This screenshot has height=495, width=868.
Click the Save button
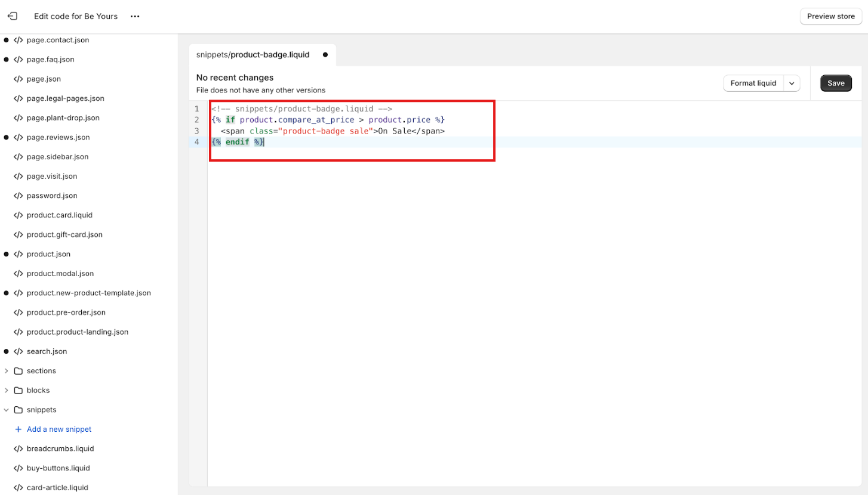[835, 83]
